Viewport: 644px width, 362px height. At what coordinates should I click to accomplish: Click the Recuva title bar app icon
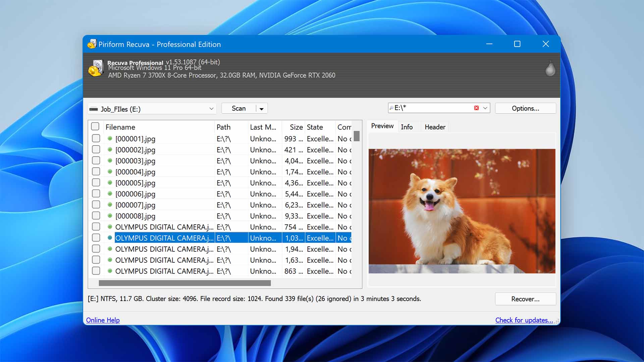tap(92, 44)
